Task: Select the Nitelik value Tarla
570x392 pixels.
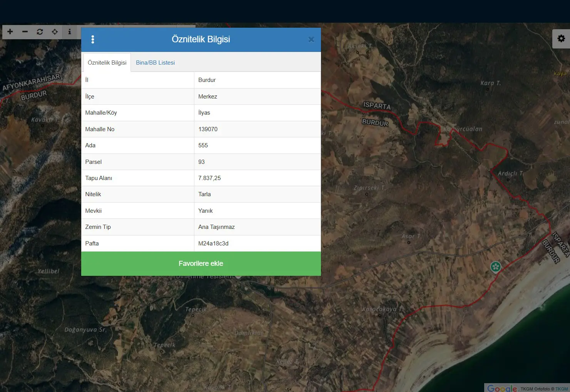Action: point(204,194)
